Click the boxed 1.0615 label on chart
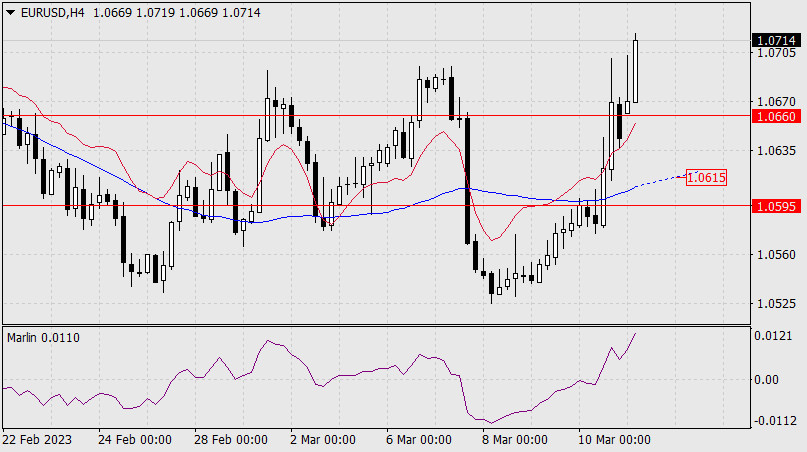807x452 pixels. [x=706, y=177]
